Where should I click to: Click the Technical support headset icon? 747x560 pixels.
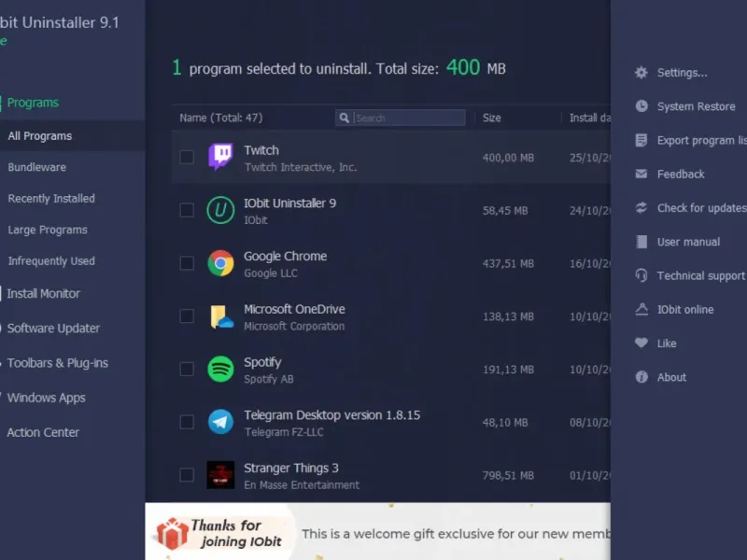click(x=641, y=275)
